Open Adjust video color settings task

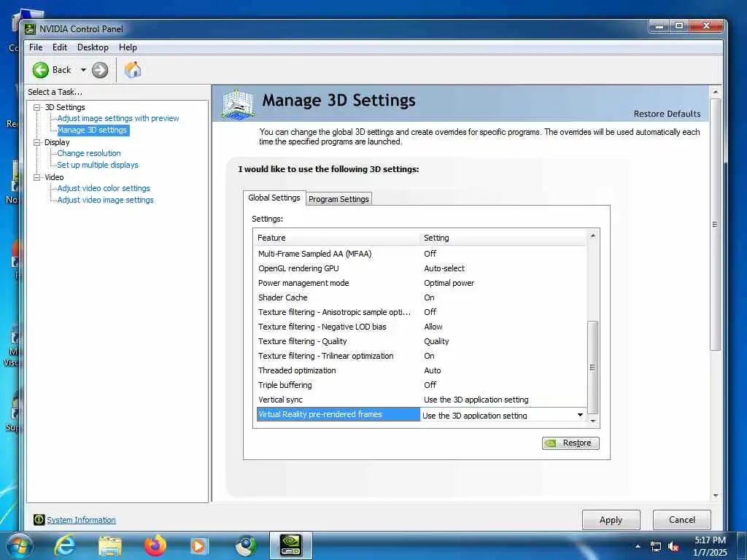coord(104,188)
